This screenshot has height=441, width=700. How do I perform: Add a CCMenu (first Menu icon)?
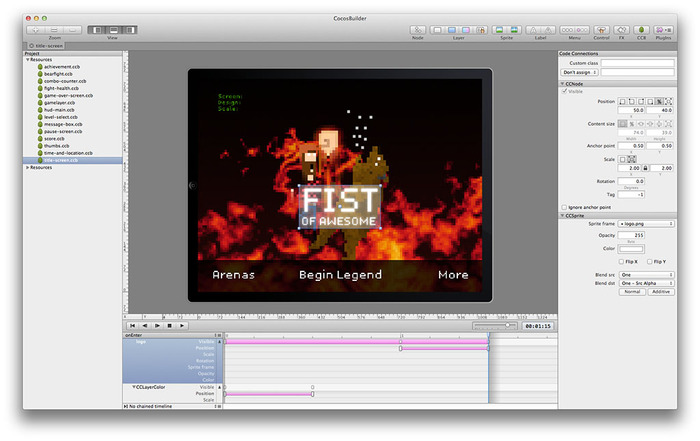point(567,30)
